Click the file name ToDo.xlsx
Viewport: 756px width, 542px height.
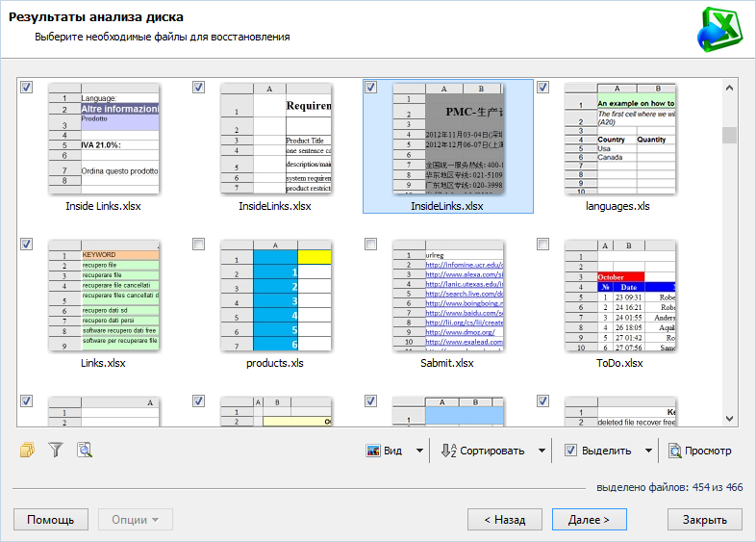coord(619,363)
